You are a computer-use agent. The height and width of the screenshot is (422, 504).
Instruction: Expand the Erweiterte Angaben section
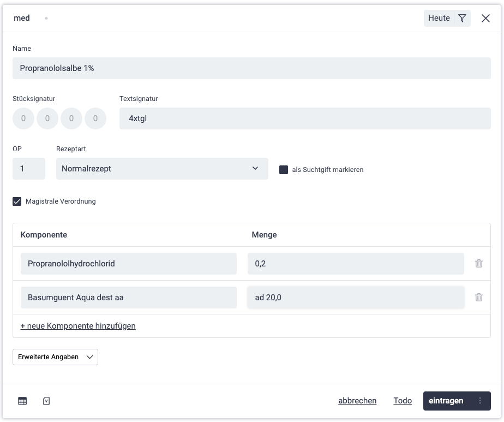tap(55, 357)
